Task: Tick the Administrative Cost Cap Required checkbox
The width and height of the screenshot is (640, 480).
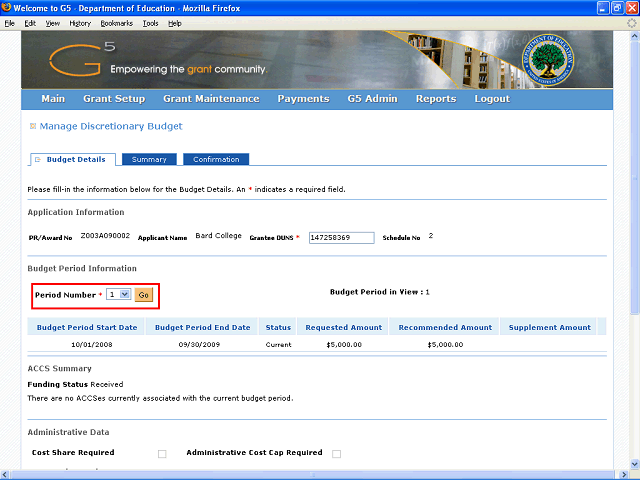Action: [336, 453]
